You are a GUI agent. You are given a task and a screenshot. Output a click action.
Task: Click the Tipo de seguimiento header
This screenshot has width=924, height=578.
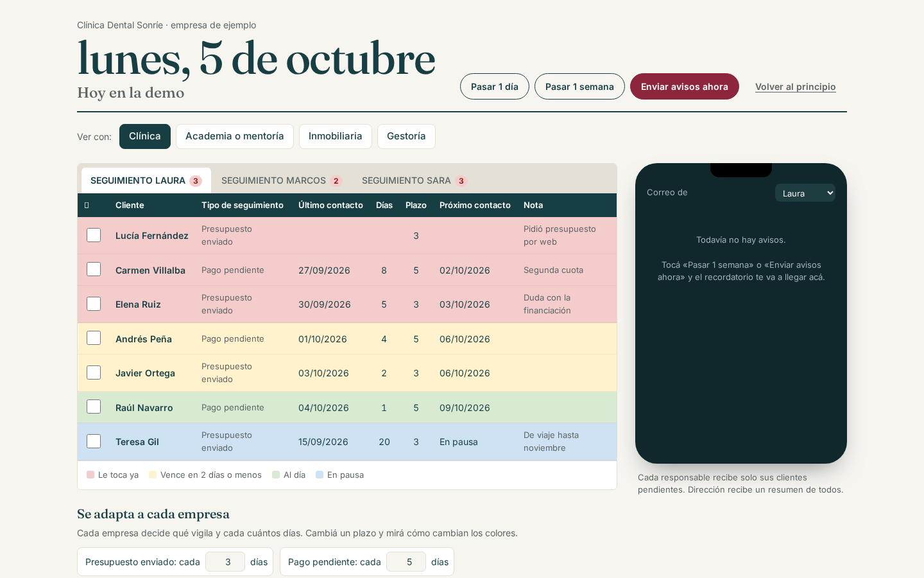[x=243, y=205]
